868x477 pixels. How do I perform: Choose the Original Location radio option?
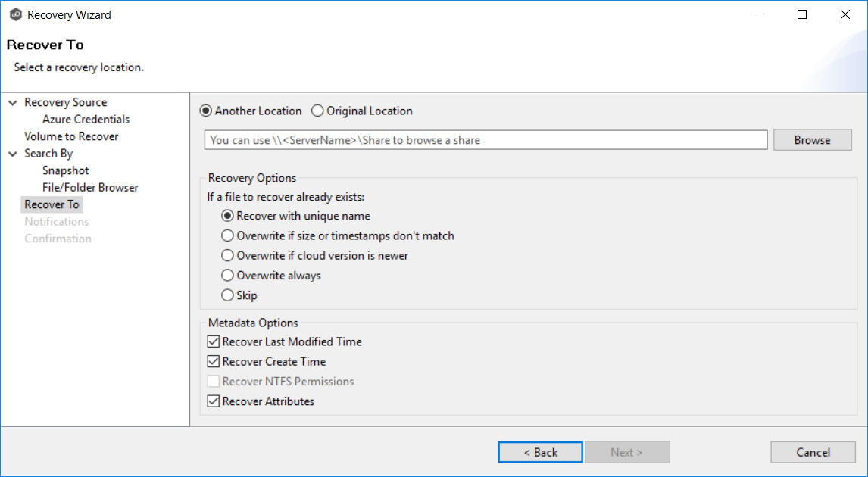(318, 111)
